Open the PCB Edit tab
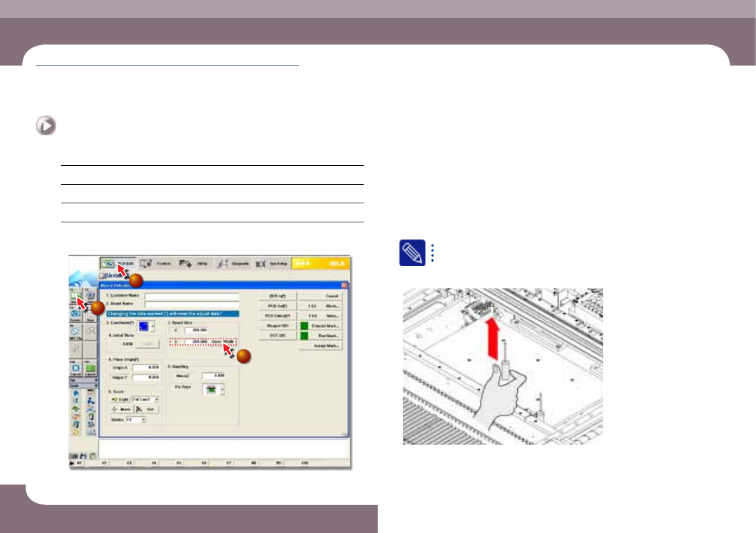The width and height of the screenshot is (756, 533). 119,264
